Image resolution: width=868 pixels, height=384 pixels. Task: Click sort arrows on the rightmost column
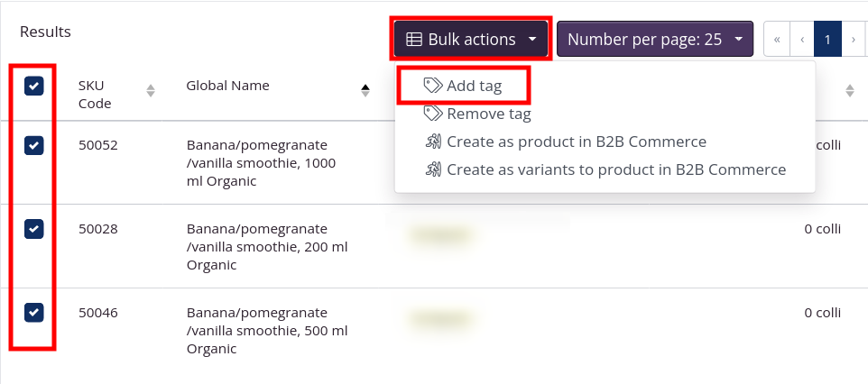849,90
